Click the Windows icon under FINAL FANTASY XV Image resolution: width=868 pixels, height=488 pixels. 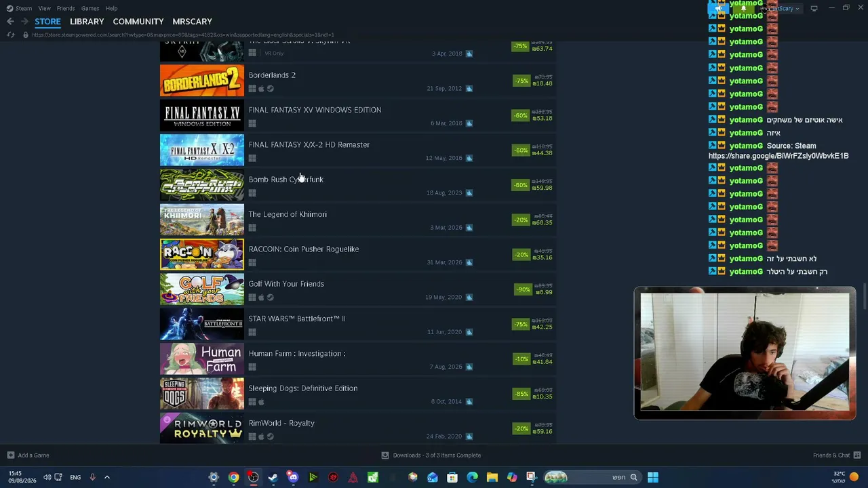tap(252, 123)
